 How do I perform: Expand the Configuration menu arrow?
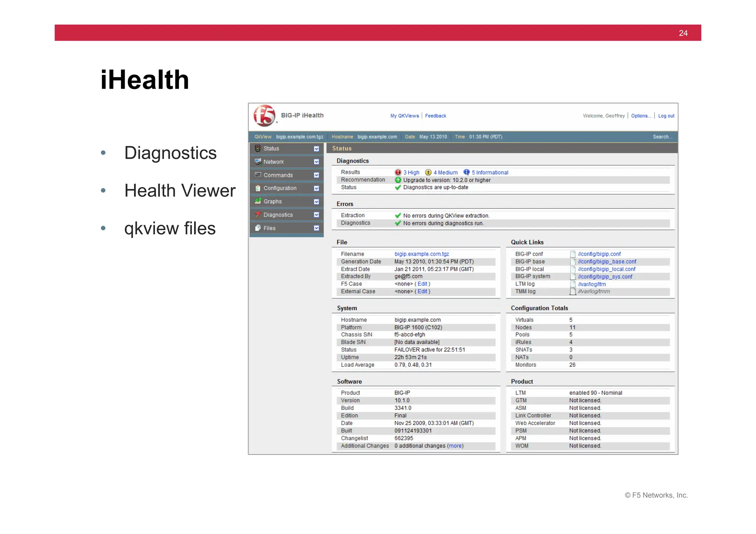(x=316, y=189)
